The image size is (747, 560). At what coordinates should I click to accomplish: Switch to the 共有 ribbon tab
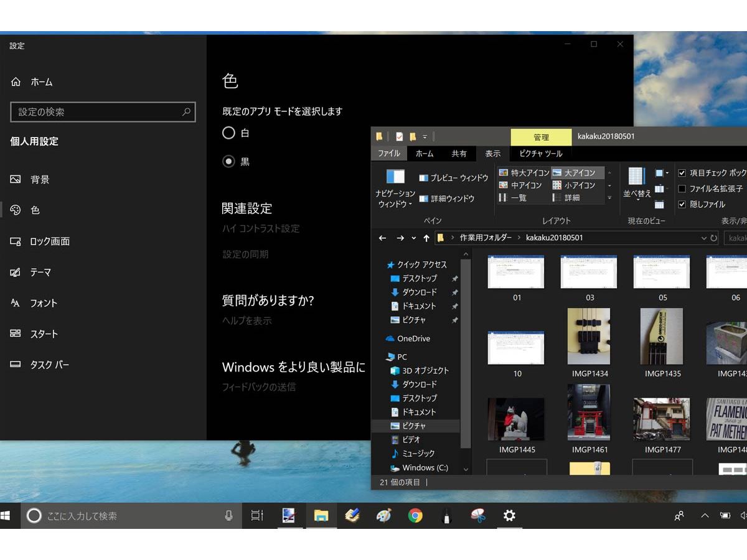[459, 154]
